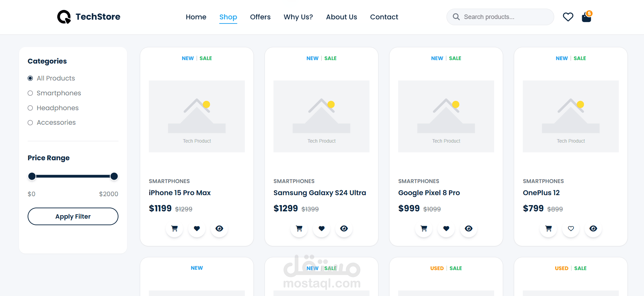Viewport: 644px width, 296px height.
Task: Click the Google Pixel 8 Pro image
Action: point(446,116)
